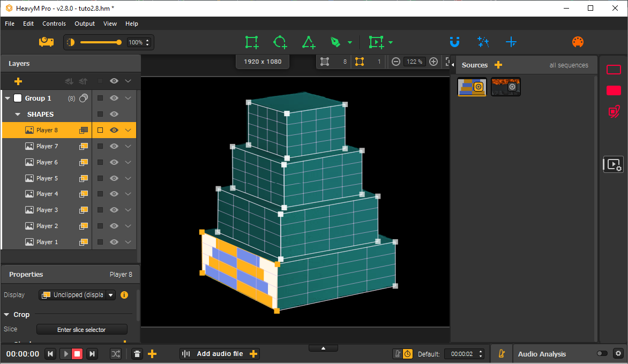Viewport: 628px width, 364px height.
Task: Click the magnet snapping icon
Action: [x=454, y=42]
